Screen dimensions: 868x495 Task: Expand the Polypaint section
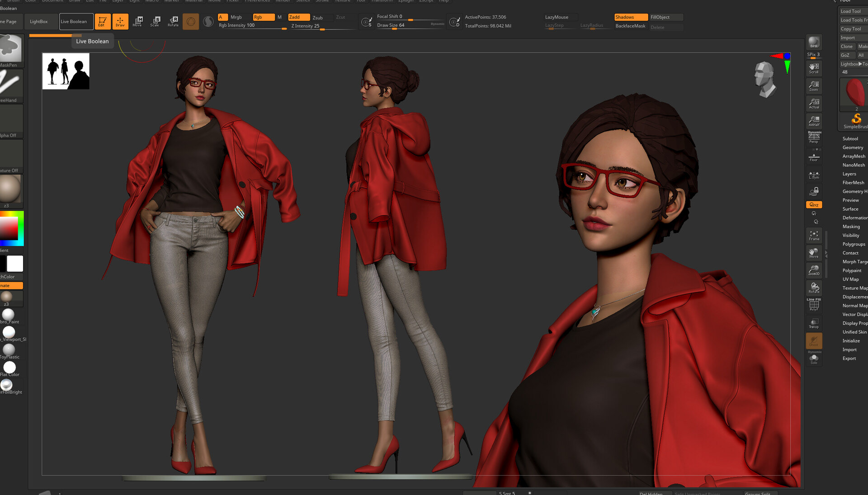(852, 270)
